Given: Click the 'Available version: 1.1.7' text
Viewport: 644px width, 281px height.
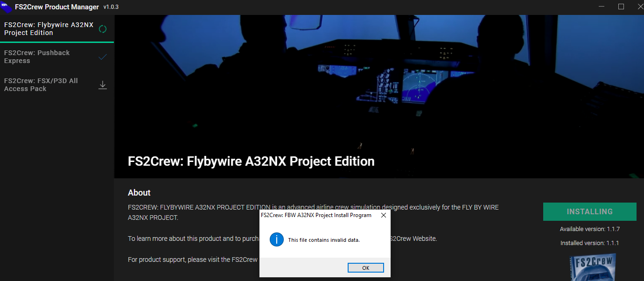Looking at the screenshot, I should pos(589,229).
